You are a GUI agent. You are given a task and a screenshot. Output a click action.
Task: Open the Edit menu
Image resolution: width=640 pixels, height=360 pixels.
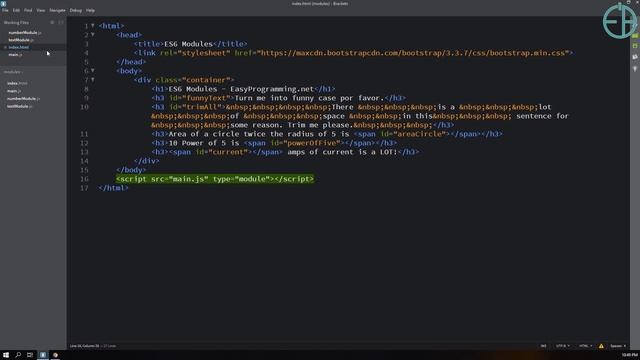(x=16, y=10)
